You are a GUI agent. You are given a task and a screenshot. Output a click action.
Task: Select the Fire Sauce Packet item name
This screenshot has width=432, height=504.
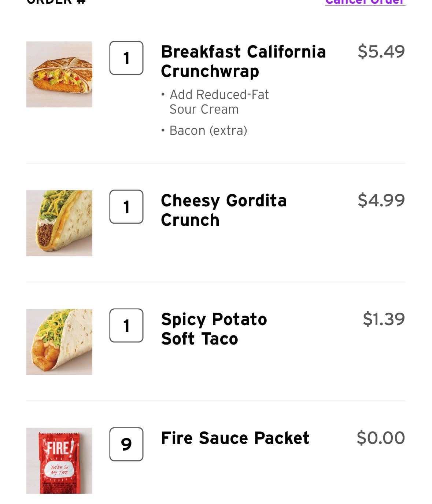click(x=235, y=438)
